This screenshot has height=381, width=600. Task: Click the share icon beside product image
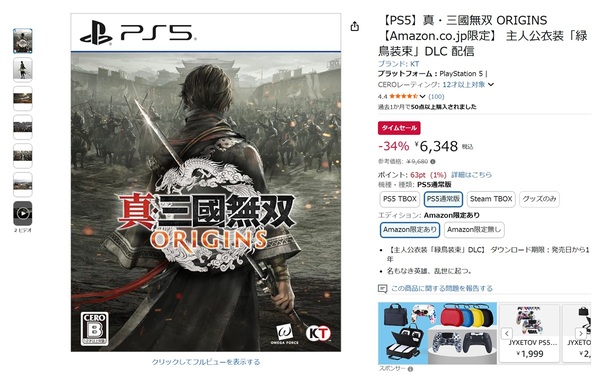pyautogui.click(x=355, y=26)
